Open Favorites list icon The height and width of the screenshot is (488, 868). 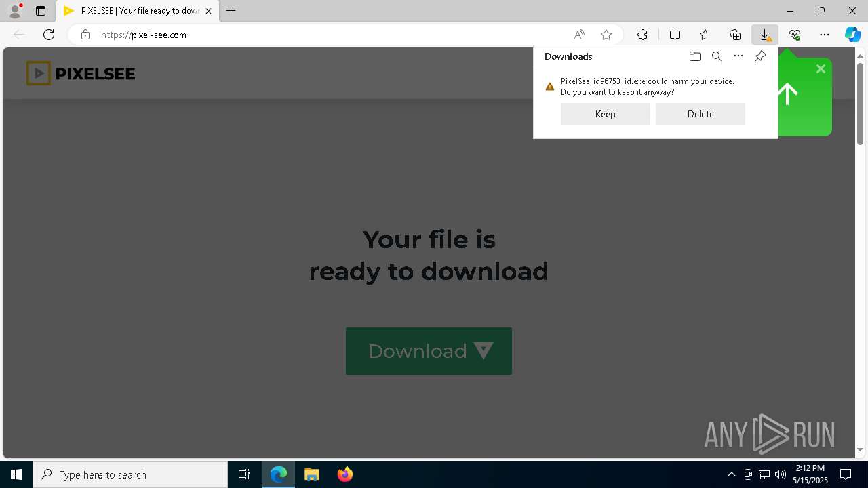pos(705,35)
